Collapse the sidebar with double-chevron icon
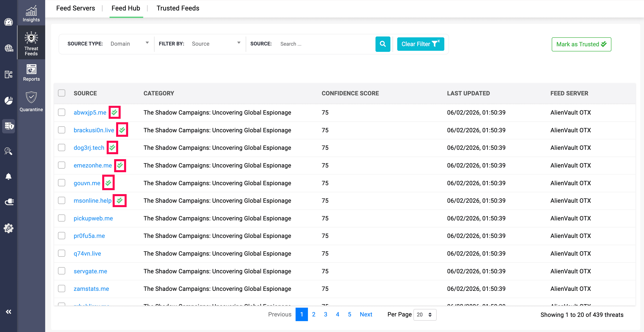 [9, 312]
